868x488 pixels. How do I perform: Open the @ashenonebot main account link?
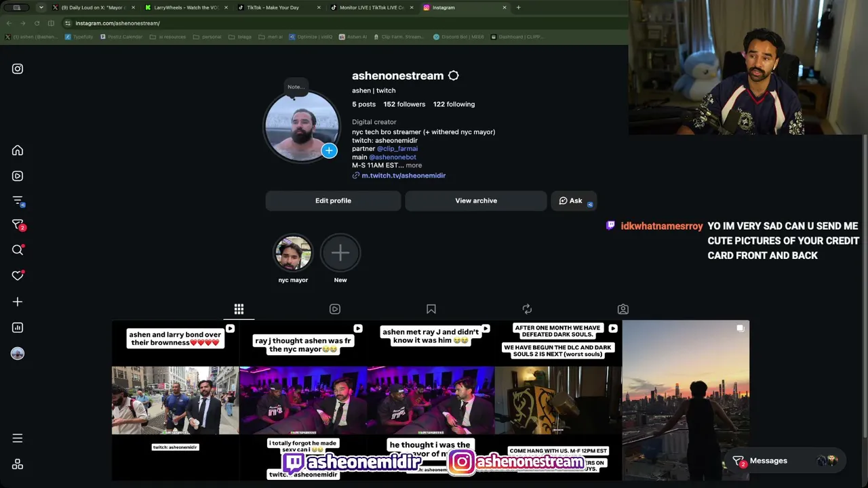393,157
